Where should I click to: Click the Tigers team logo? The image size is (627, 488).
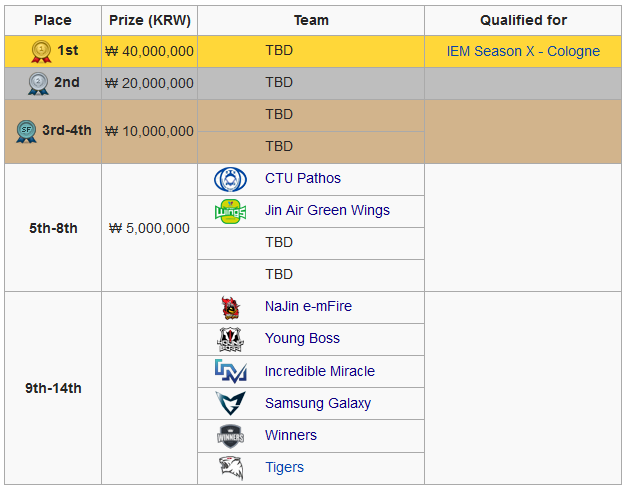tap(231, 468)
